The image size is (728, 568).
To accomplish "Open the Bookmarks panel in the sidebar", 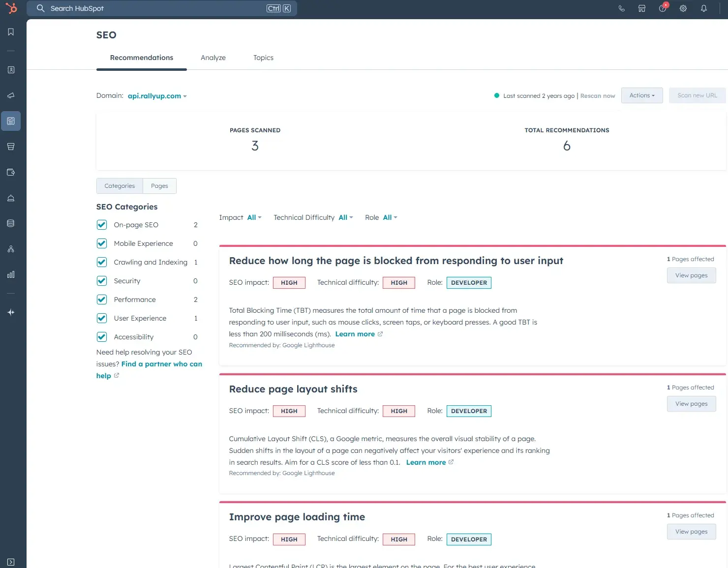I will coord(10,31).
